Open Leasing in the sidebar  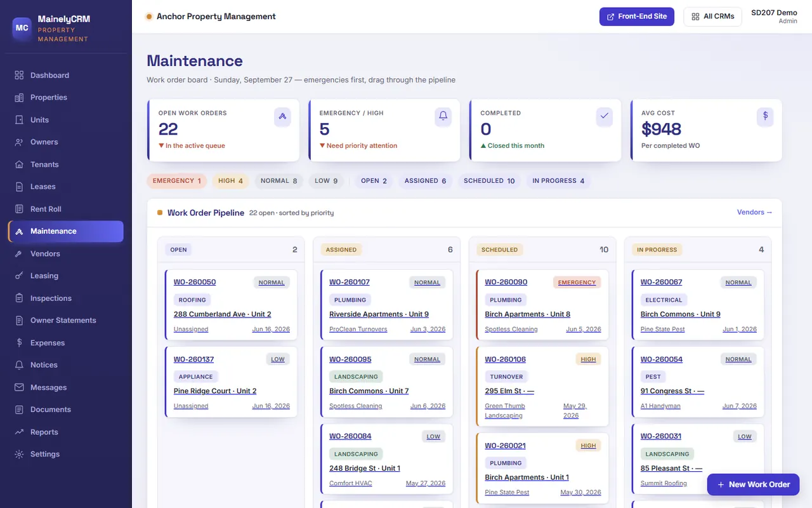(x=66, y=276)
